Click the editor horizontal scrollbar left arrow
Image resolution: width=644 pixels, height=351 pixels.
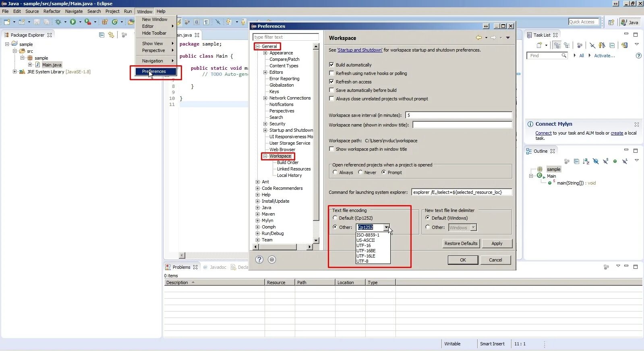pyautogui.click(x=182, y=255)
